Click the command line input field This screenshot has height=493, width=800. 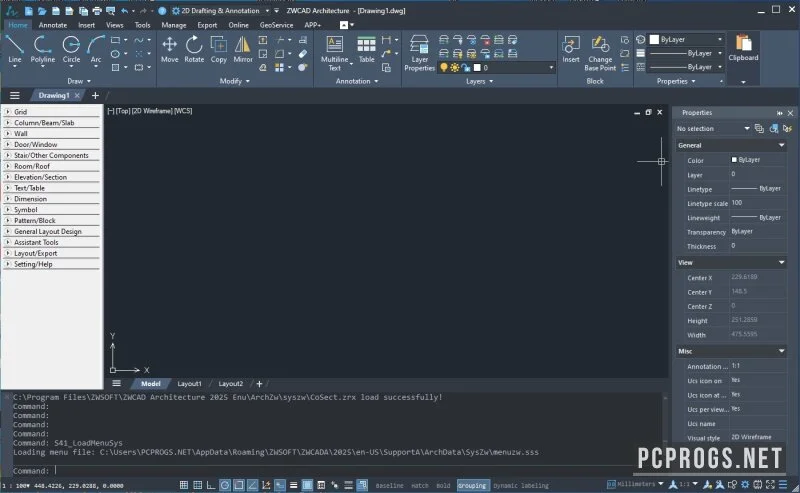[357, 471]
